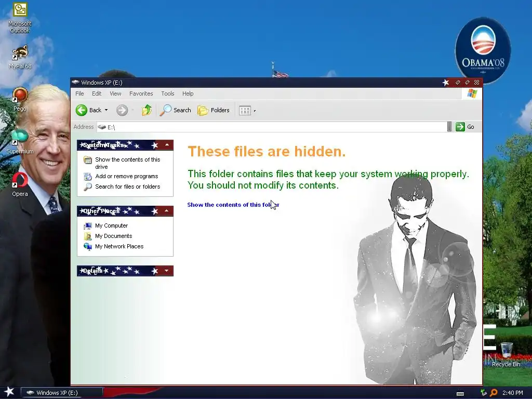The image size is (532, 399).
Task: Expand the Details panel
Action: click(x=167, y=271)
